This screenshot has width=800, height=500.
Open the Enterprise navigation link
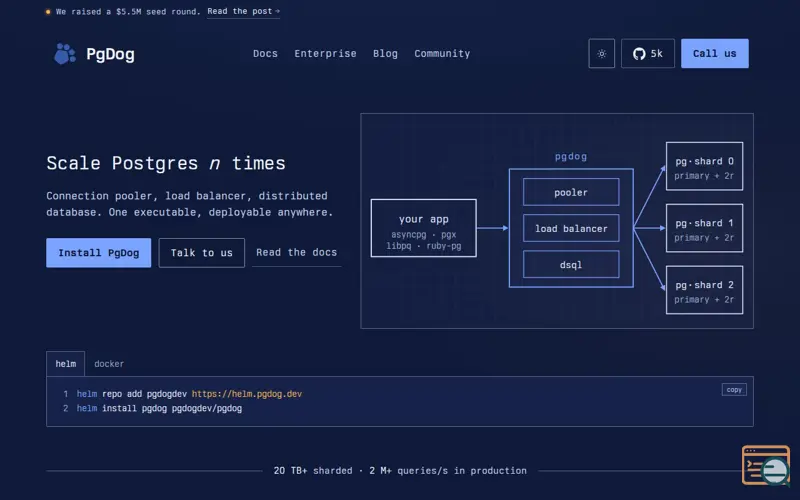tap(325, 54)
